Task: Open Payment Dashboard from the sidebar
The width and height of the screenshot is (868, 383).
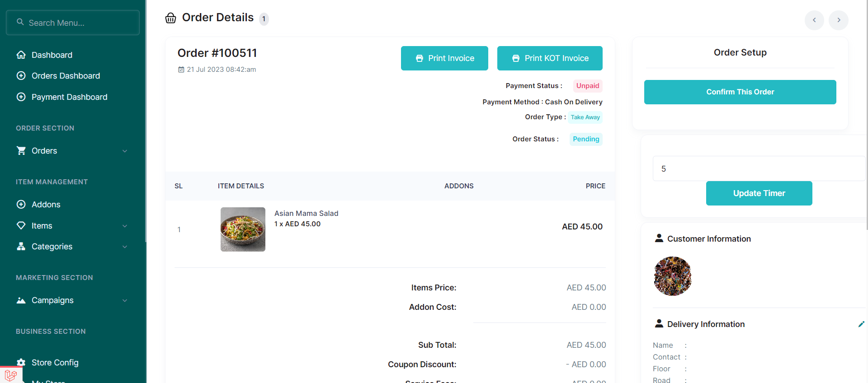Action: [69, 97]
